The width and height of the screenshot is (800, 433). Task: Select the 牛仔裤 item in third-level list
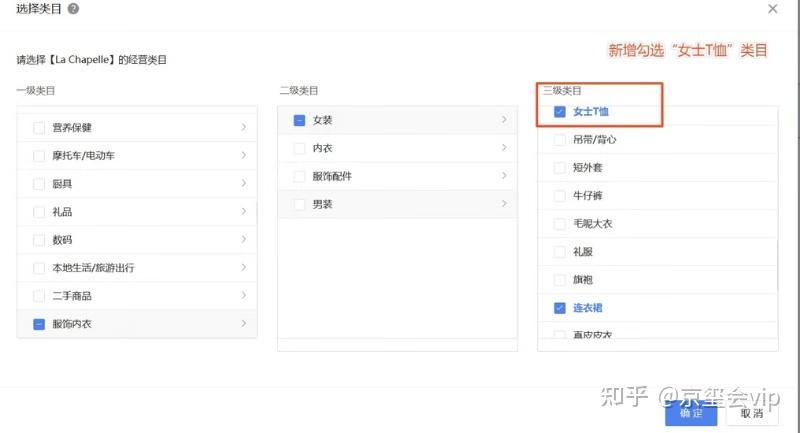pos(588,196)
